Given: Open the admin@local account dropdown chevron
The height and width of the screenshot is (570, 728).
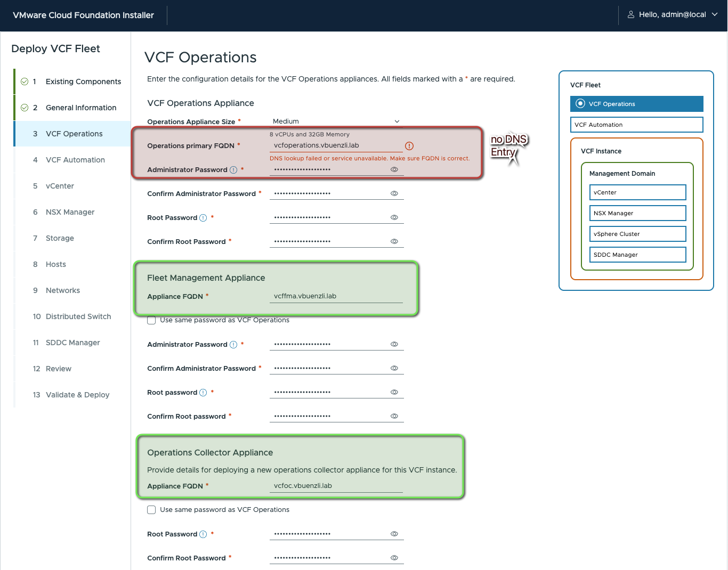Looking at the screenshot, I should tap(715, 15).
